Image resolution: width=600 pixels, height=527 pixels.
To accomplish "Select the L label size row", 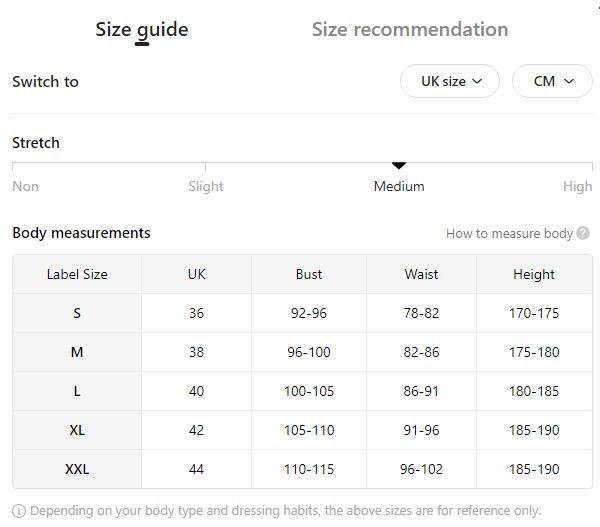I will [x=77, y=391].
